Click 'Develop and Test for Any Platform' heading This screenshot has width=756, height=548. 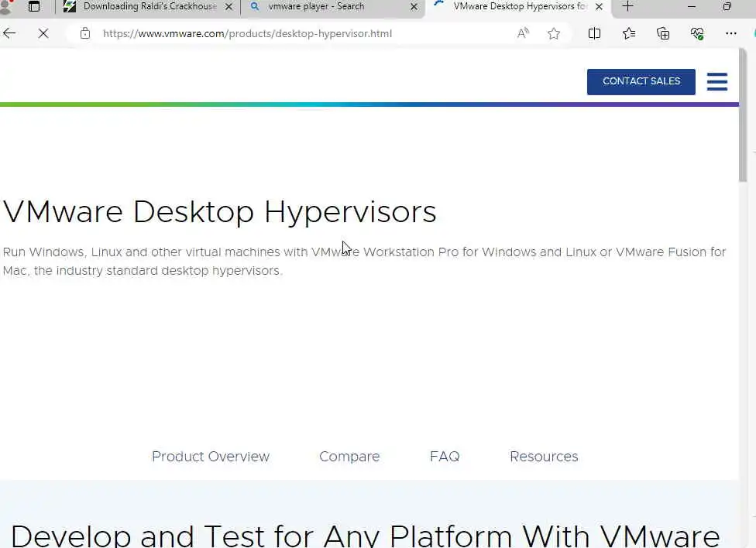pyautogui.click(x=365, y=536)
